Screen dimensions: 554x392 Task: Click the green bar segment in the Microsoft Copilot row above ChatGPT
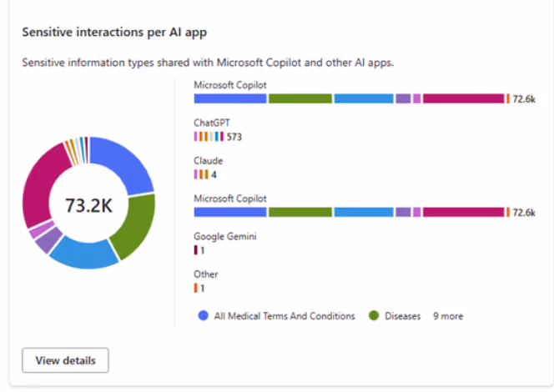(300, 98)
